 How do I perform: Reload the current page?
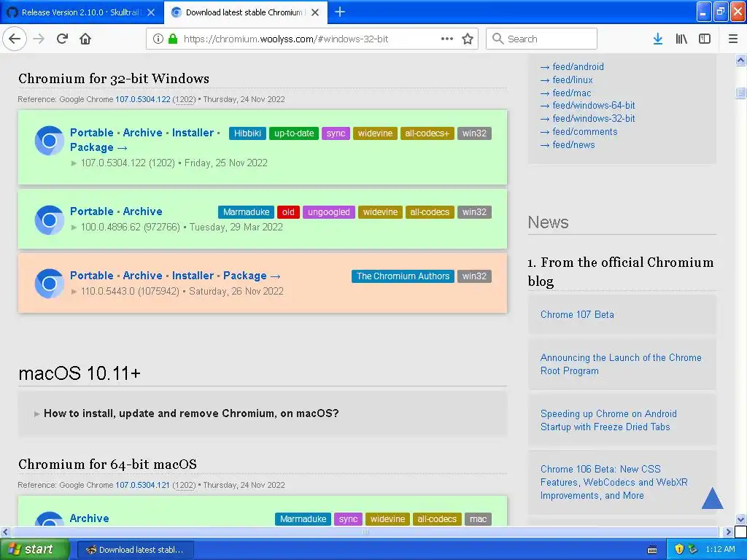(62, 39)
